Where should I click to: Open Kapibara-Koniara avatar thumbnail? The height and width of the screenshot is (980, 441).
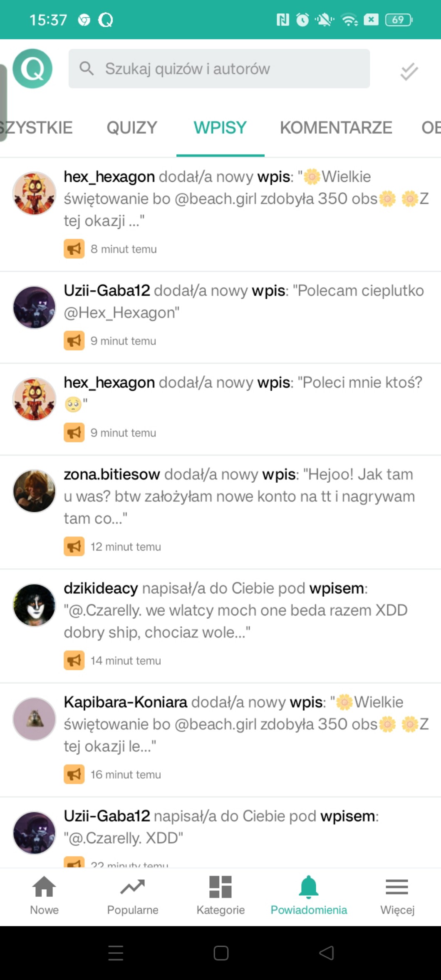coord(35,719)
